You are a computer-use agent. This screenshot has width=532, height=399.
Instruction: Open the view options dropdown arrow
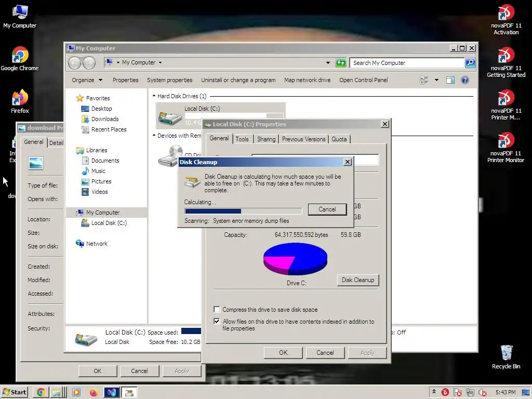coord(436,80)
